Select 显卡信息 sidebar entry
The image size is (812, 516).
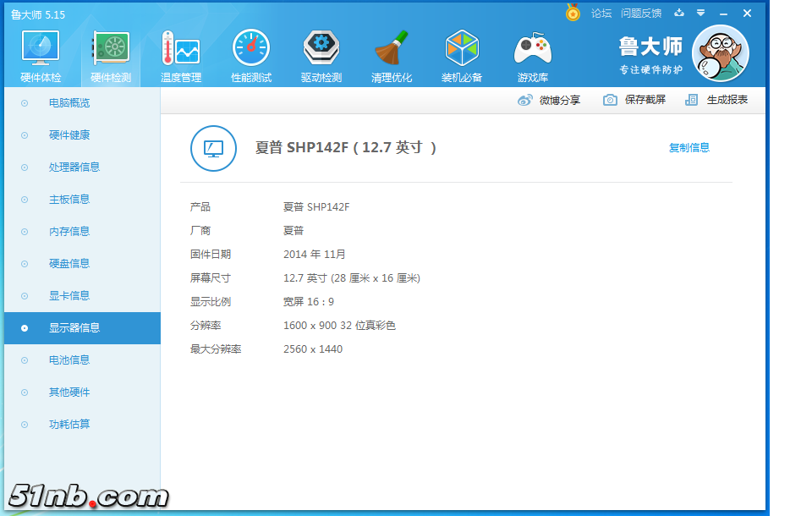[x=69, y=296]
